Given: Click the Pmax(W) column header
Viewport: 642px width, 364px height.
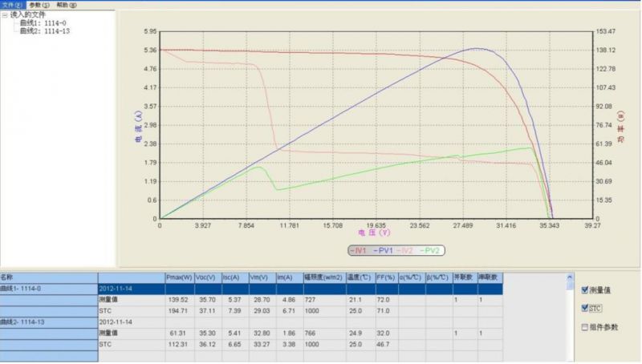Looking at the screenshot, I should pos(178,277).
